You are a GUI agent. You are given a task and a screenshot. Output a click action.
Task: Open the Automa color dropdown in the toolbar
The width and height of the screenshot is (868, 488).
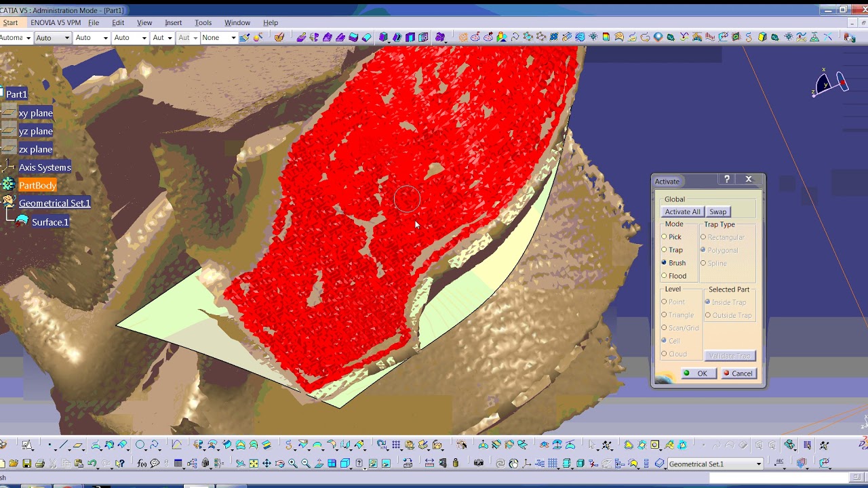(x=15, y=37)
